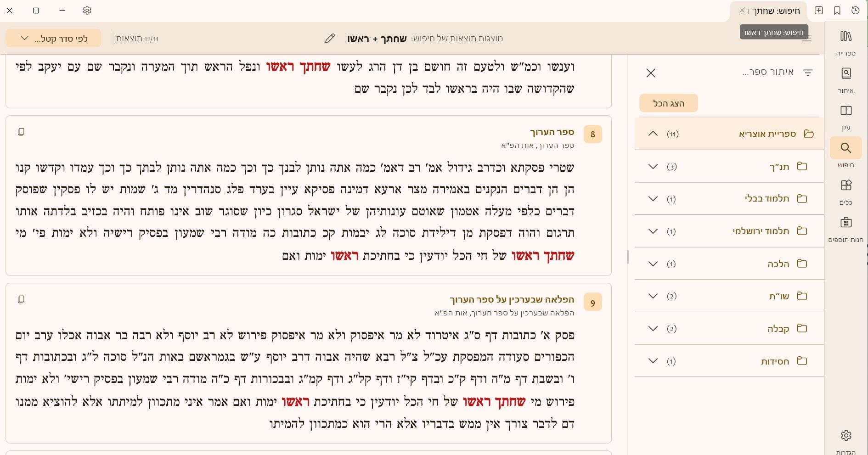Open the ספר הערוך result title
Image resolution: width=868 pixels, height=455 pixels.
click(552, 132)
